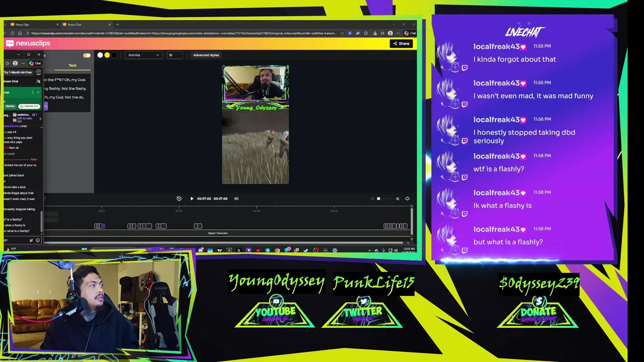Viewport: 644px width, 362px height.
Task: Open the popup window Copilot Chat button
Action: [x=35, y=63]
